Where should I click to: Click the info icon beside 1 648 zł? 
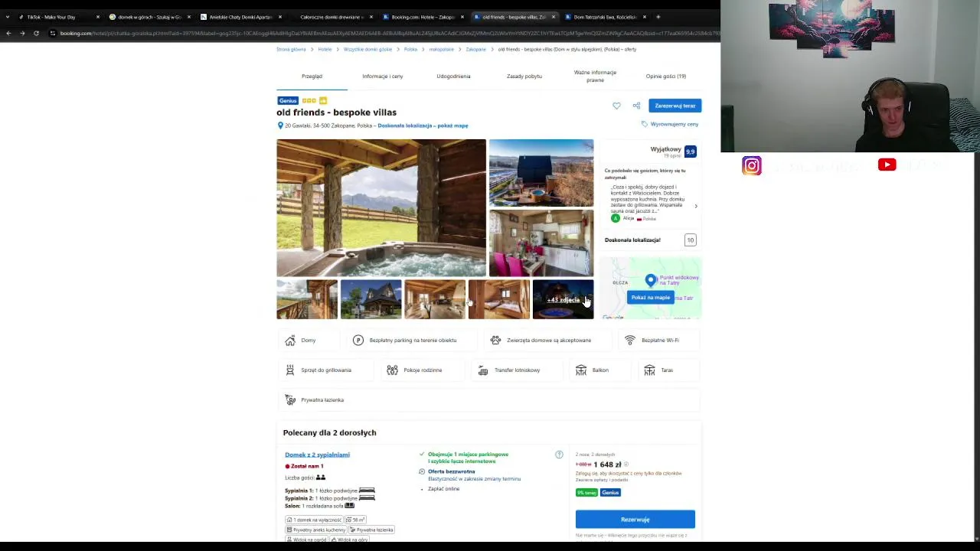click(x=626, y=465)
